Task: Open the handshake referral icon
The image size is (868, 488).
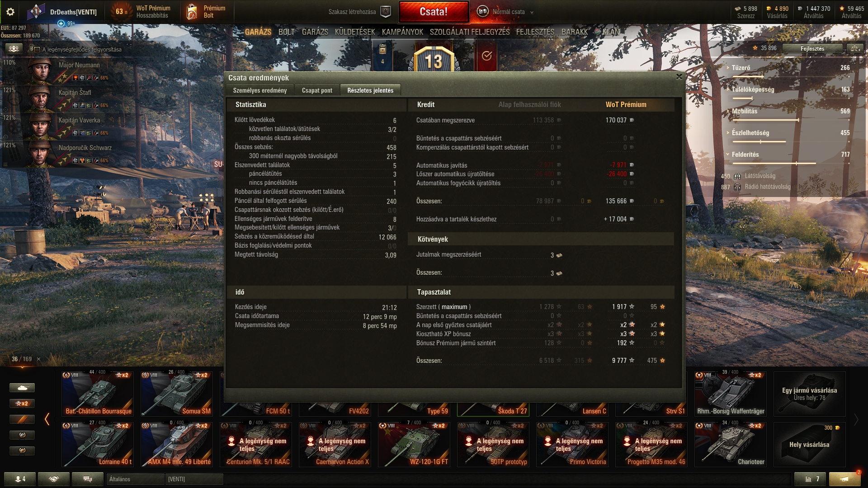Action: click(54, 479)
